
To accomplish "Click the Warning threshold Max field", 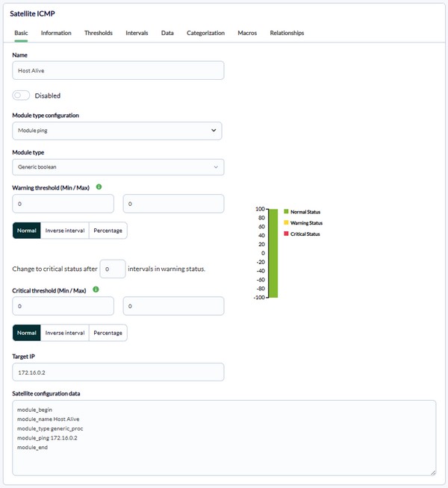I will point(173,204).
